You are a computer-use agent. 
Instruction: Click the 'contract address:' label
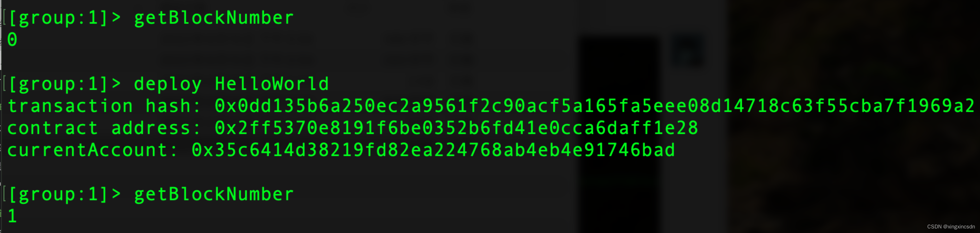pyautogui.click(x=104, y=128)
